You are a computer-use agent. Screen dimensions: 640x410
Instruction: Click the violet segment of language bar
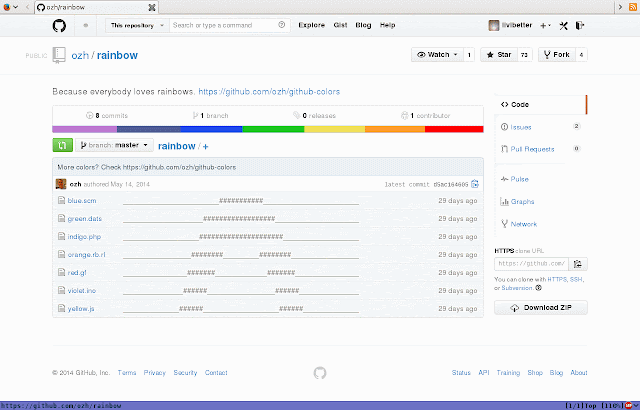click(x=84, y=129)
